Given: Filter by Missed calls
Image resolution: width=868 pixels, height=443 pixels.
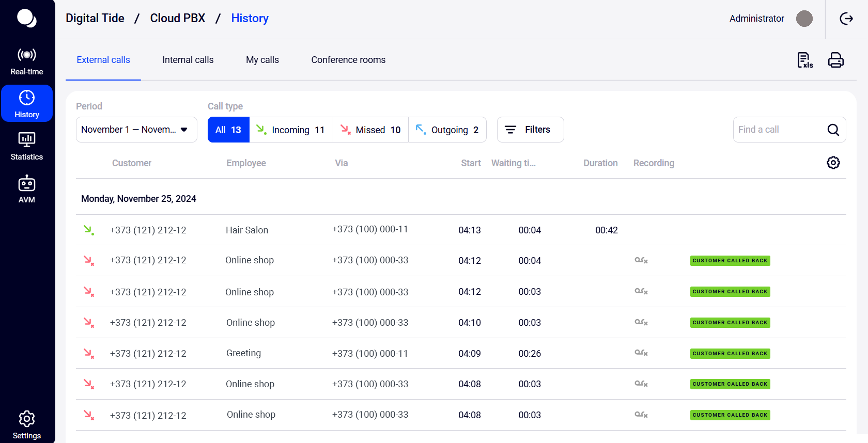Looking at the screenshot, I should (370, 130).
